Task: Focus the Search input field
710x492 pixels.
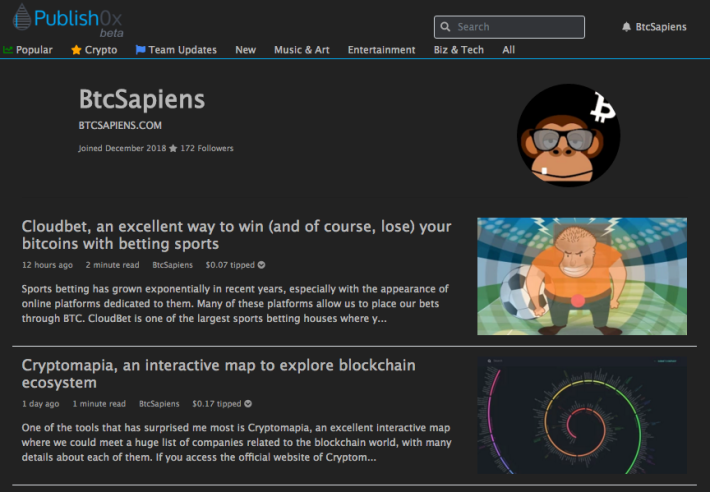Action: pos(509,27)
